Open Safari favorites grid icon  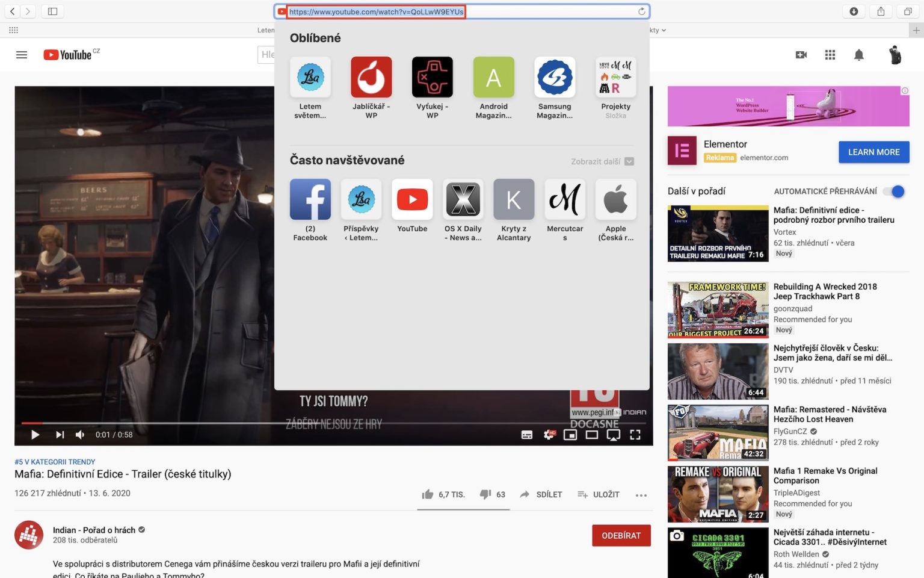(x=13, y=30)
